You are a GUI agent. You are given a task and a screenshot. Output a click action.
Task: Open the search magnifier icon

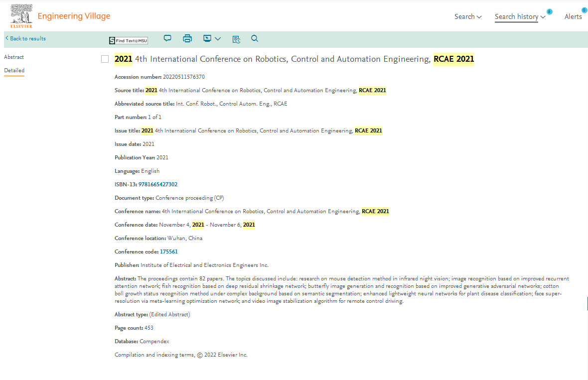click(x=255, y=38)
